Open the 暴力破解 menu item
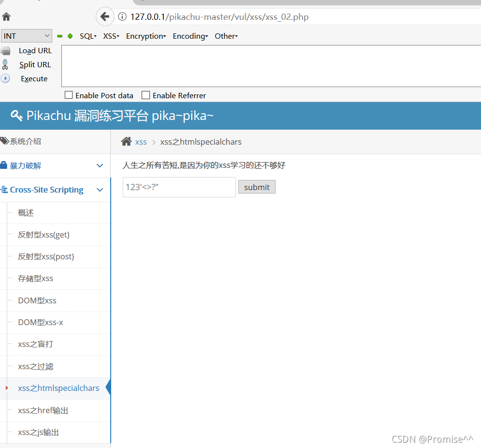Screen dimensions: 481x448 [x=26, y=165]
